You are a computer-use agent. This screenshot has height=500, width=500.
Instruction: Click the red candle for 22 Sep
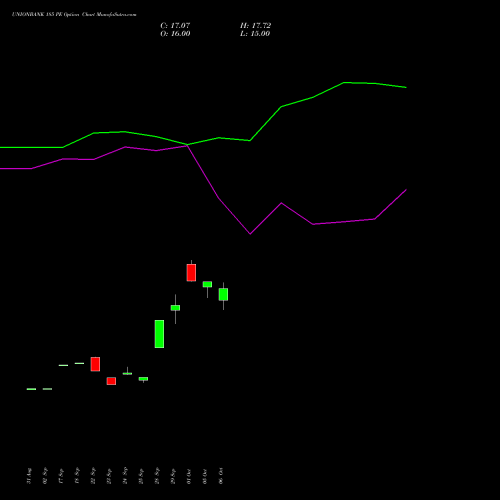pyautogui.click(x=95, y=364)
